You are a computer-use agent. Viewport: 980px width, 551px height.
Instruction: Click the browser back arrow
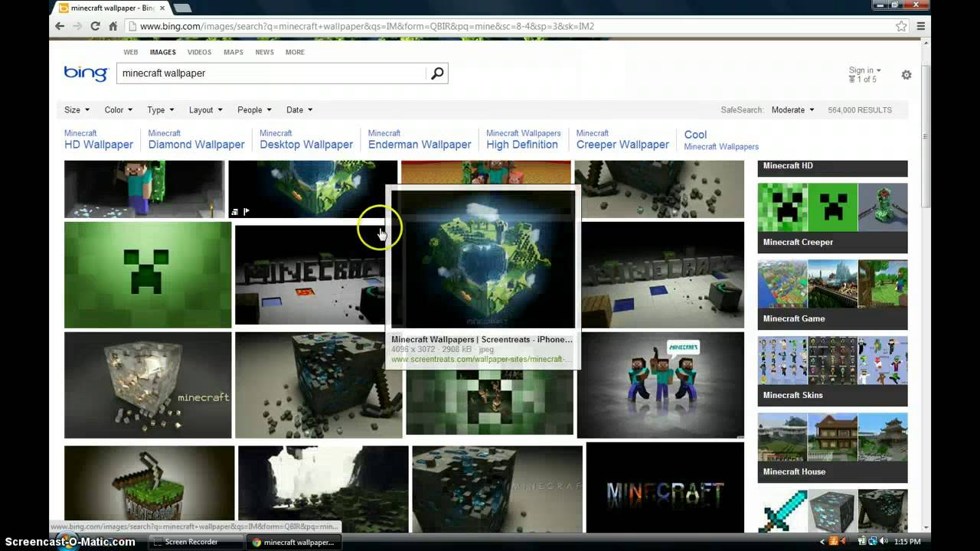tap(60, 26)
